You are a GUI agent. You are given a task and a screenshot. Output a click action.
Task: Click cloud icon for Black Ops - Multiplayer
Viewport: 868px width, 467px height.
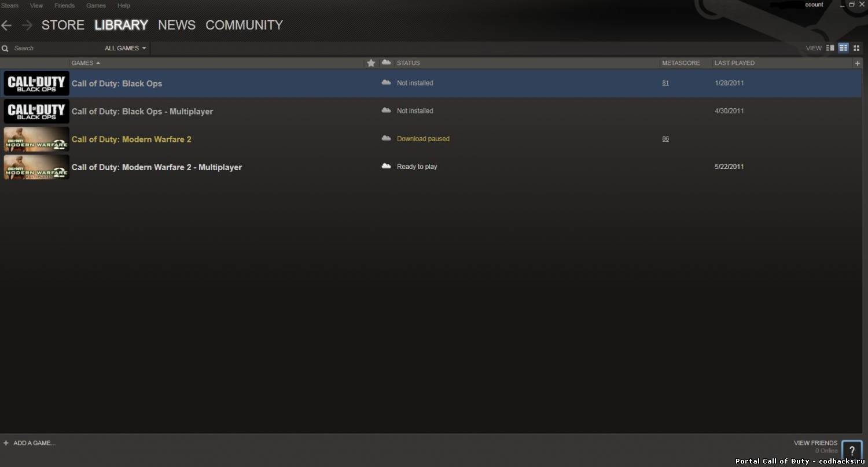click(386, 111)
